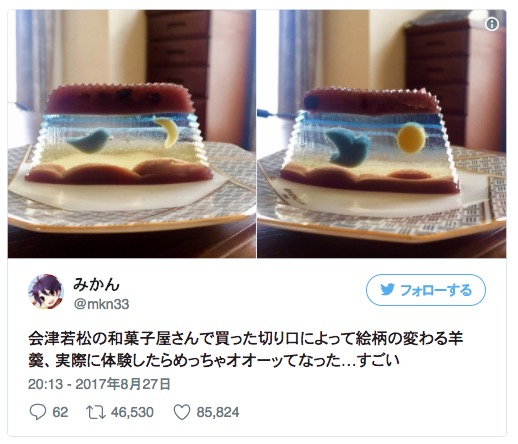Click the yellow full moon in the right photo

(x=411, y=137)
